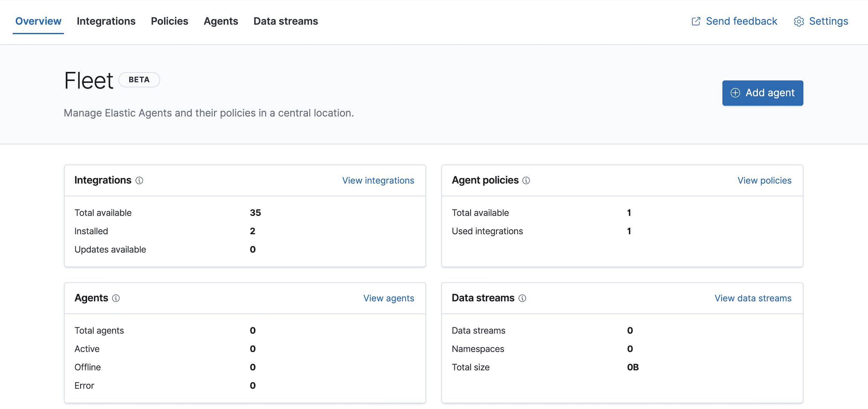The image size is (868, 409).
Task: Open Fleet settings via the gear icon
Action: [799, 21]
